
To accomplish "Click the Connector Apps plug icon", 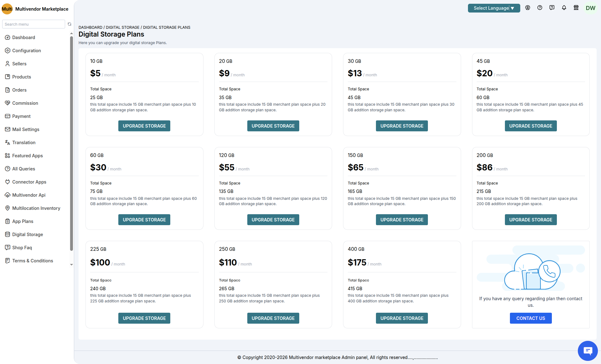I will point(8,182).
